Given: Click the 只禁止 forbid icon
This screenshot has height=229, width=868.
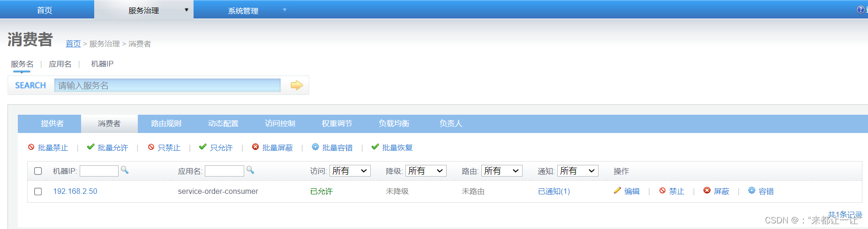Looking at the screenshot, I should click(x=151, y=147).
